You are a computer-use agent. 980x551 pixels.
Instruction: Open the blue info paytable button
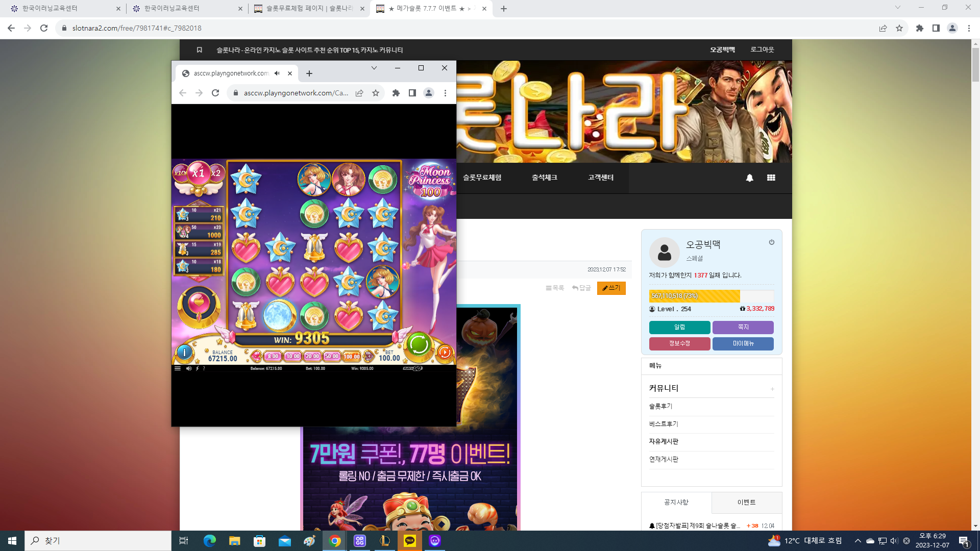pos(184,352)
